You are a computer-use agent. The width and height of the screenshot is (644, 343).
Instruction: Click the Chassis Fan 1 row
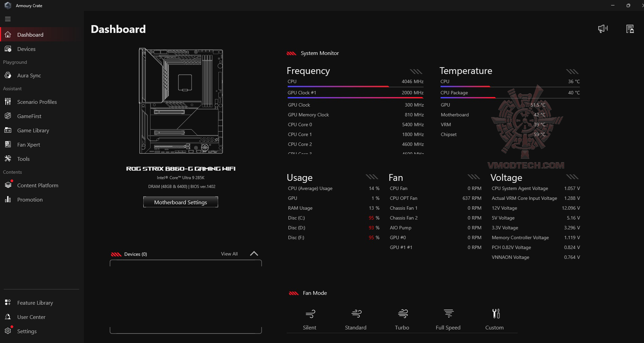pyautogui.click(x=435, y=208)
